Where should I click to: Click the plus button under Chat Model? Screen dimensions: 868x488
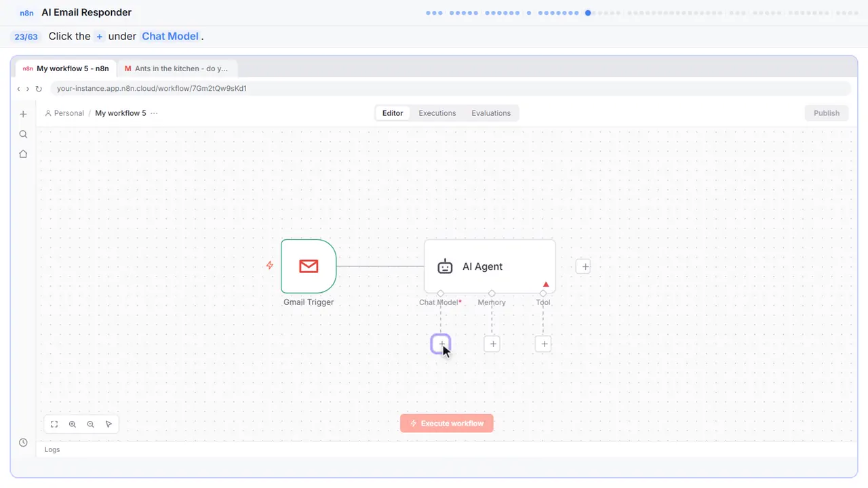pyautogui.click(x=441, y=344)
